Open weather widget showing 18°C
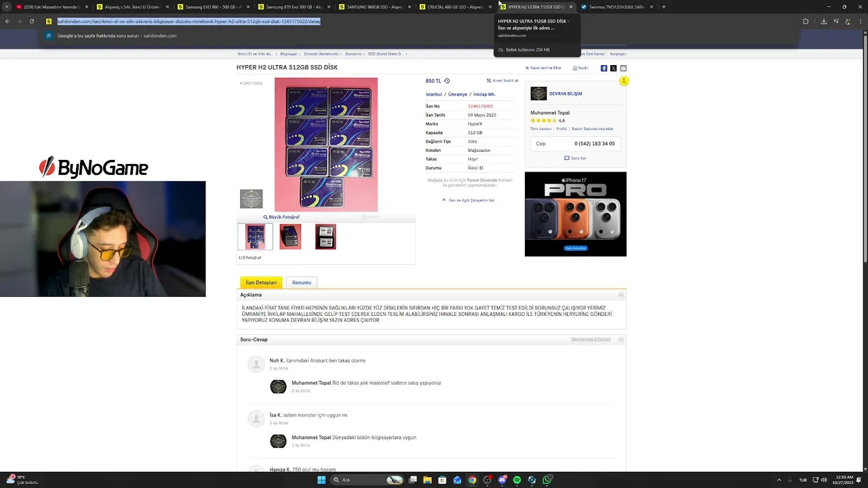The height and width of the screenshot is (488, 868). [x=22, y=480]
